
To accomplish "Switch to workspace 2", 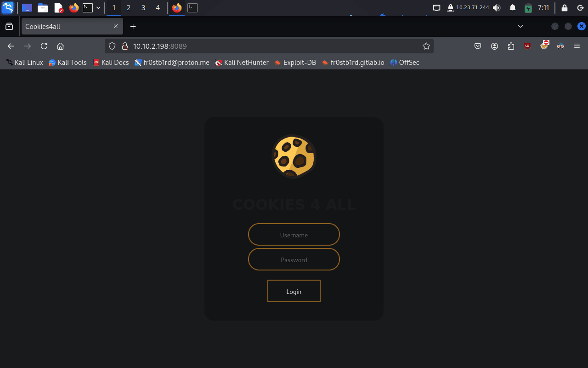I will (128, 8).
